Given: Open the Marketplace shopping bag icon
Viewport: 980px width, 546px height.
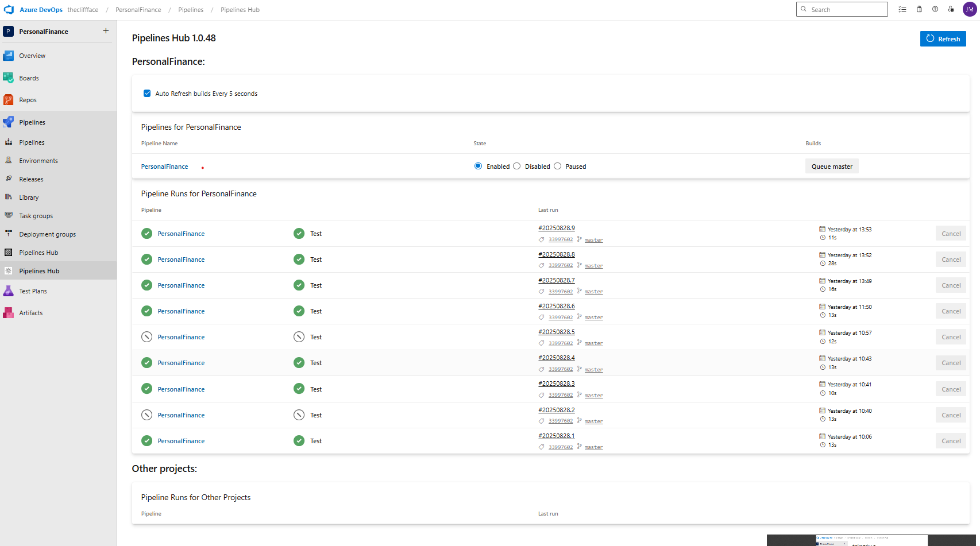Looking at the screenshot, I should tap(919, 9).
